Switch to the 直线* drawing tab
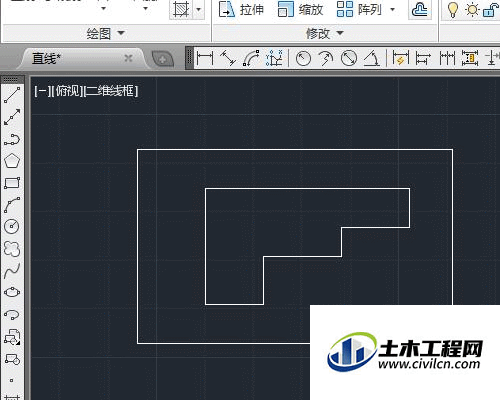 tap(47, 59)
